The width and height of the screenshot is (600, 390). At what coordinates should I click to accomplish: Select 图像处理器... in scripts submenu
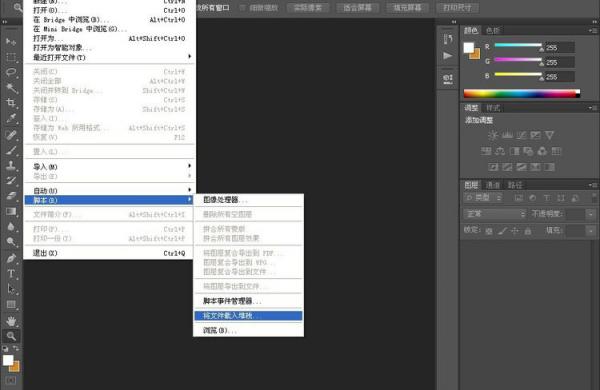[x=248, y=200]
